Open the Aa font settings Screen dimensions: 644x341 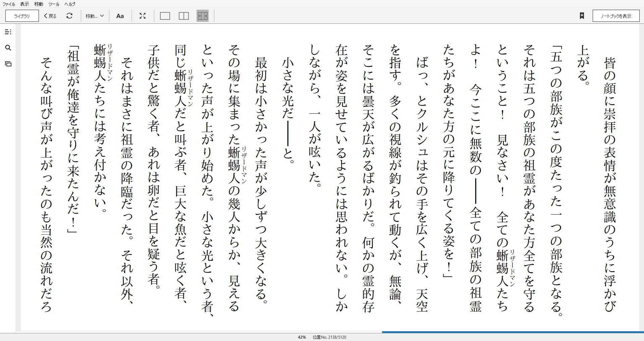120,16
